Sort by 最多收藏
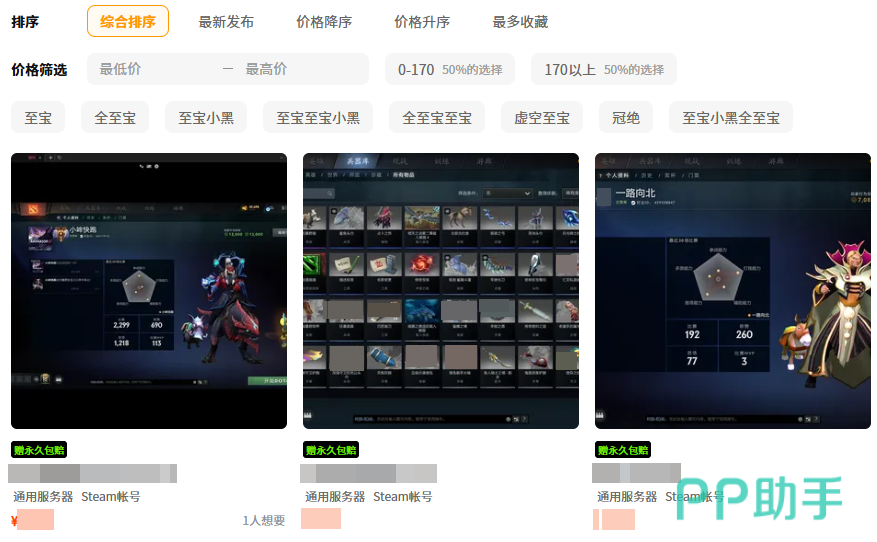The width and height of the screenshot is (877, 542). pyautogui.click(x=520, y=22)
